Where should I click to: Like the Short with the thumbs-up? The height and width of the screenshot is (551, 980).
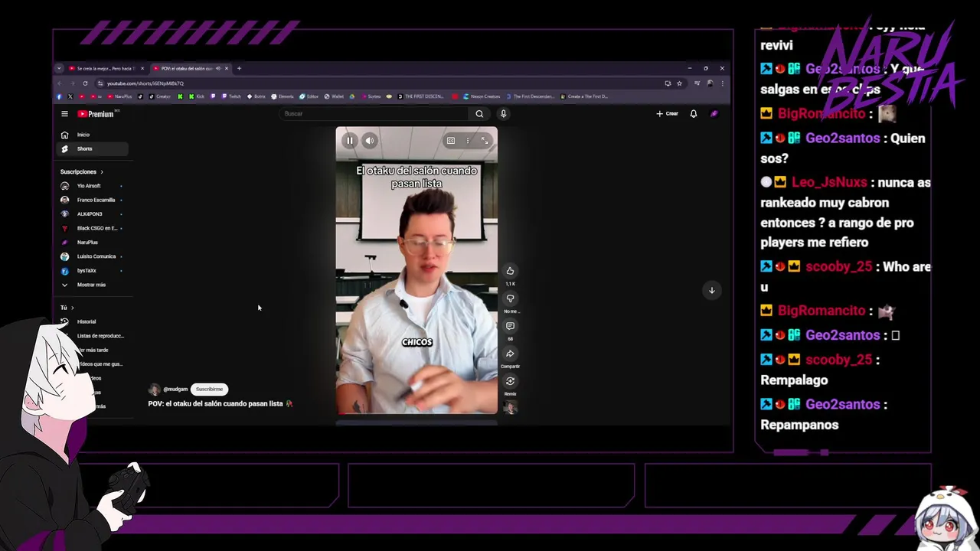[510, 271]
